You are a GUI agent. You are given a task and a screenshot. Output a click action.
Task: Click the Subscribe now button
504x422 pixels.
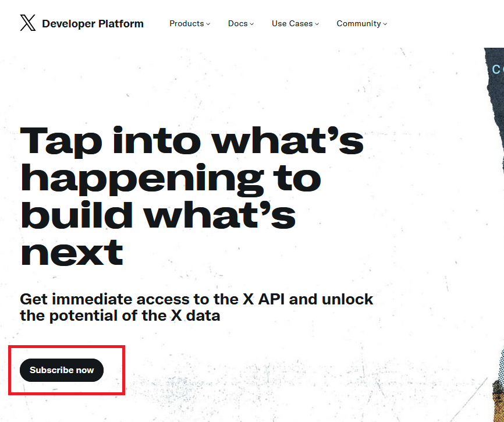coord(62,370)
